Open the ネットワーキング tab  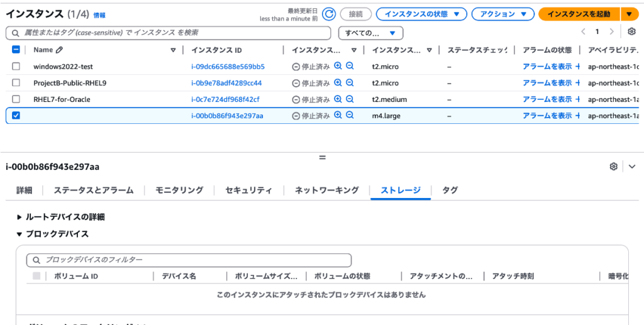point(326,190)
